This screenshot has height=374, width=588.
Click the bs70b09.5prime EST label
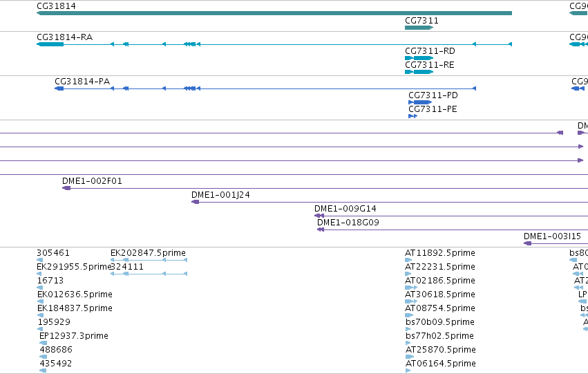tap(440, 322)
